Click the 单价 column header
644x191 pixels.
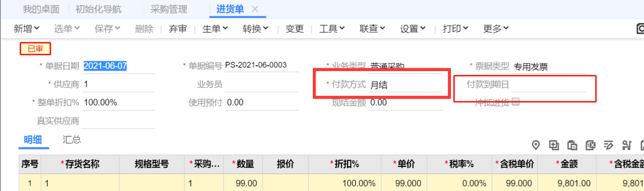pyautogui.click(x=404, y=164)
